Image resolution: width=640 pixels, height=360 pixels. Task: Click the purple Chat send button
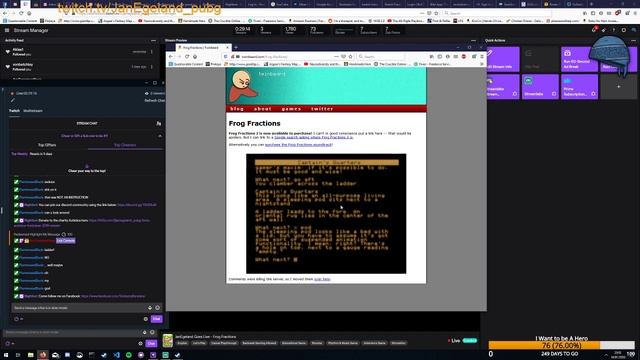(x=156, y=319)
